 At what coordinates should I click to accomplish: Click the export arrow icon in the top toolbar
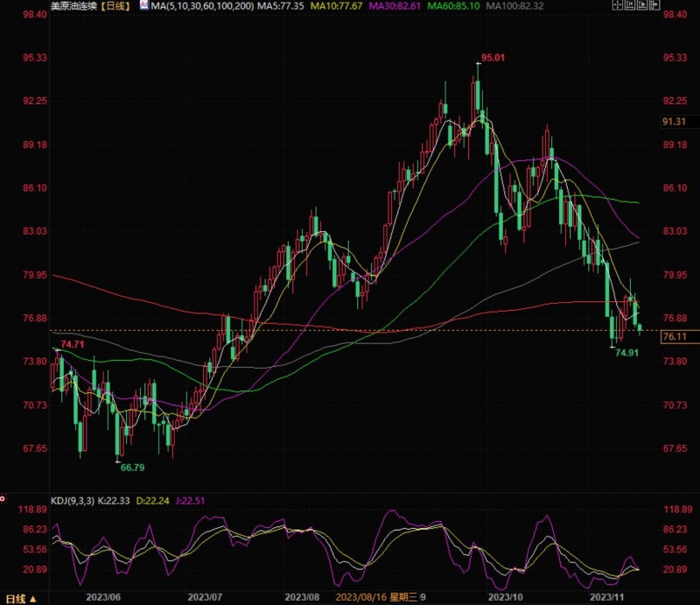[654, 5]
